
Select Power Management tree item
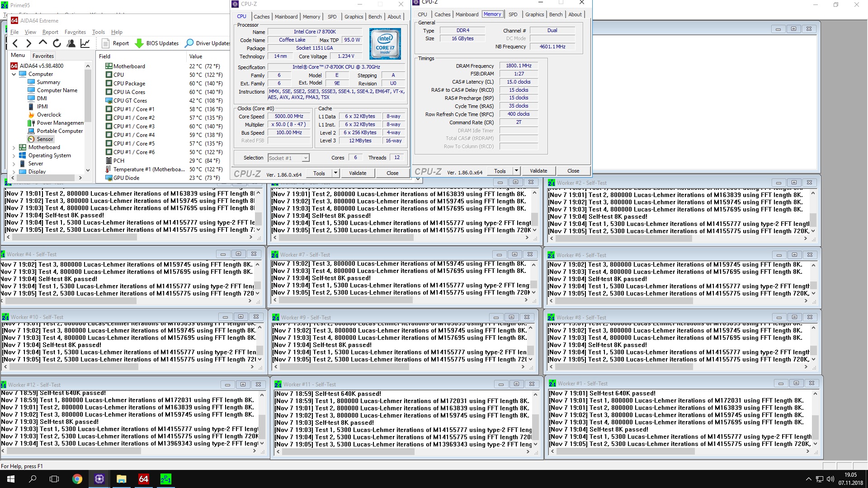(56, 123)
